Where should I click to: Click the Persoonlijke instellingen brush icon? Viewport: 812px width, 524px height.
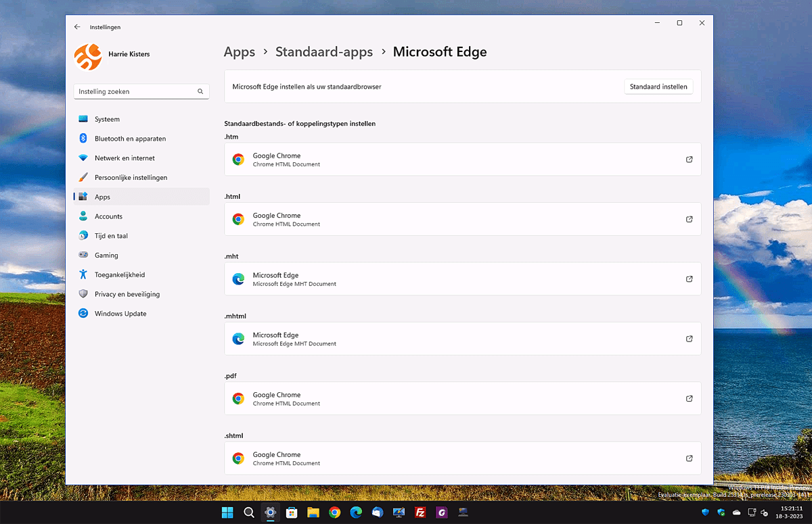[83, 177]
